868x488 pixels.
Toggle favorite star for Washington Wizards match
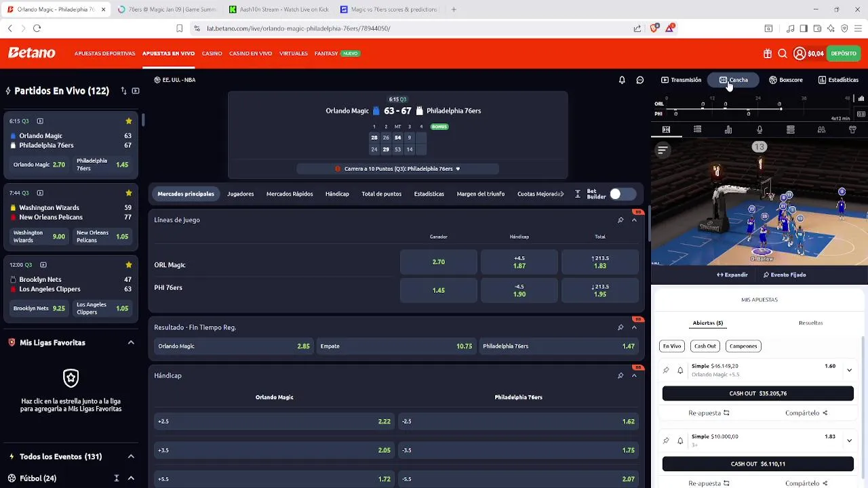[129, 193]
